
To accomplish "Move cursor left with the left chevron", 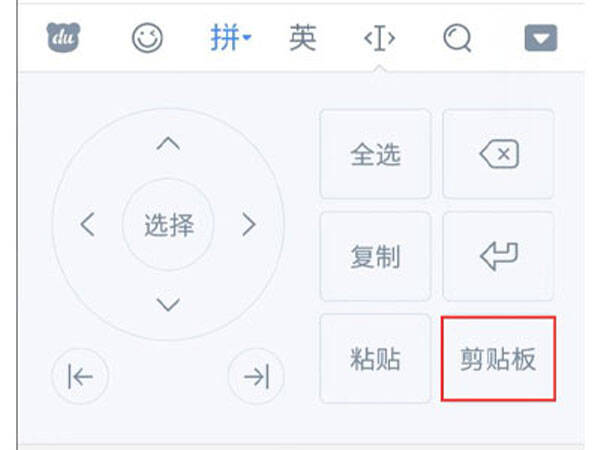I will click(x=88, y=224).
